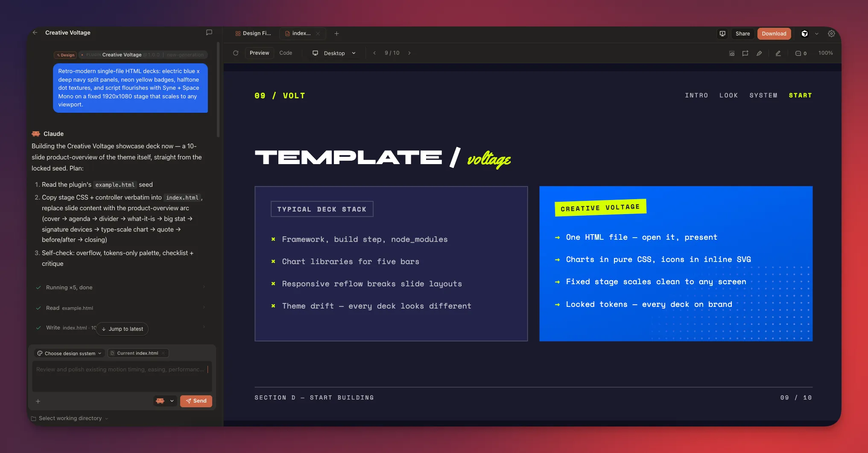Add a new tab with the plus icon
The width and height of the screenshot is (868, 453).
pos(336,33)
